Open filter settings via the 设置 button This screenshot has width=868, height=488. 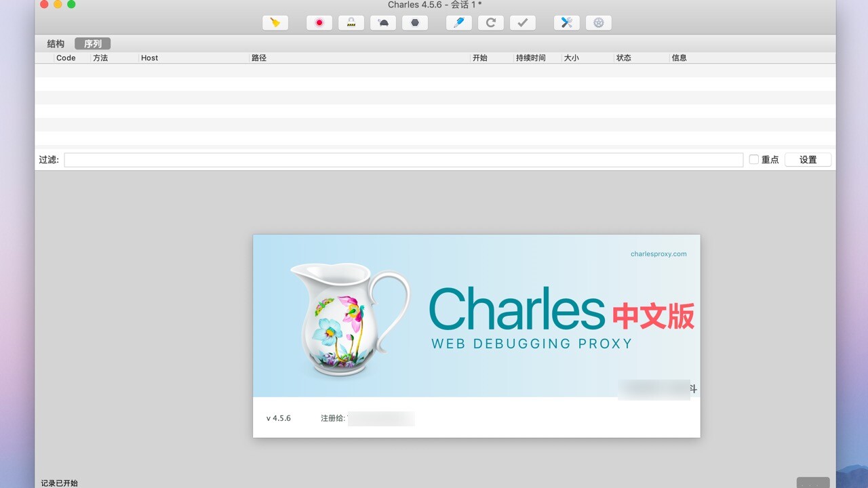pos(808,159)
